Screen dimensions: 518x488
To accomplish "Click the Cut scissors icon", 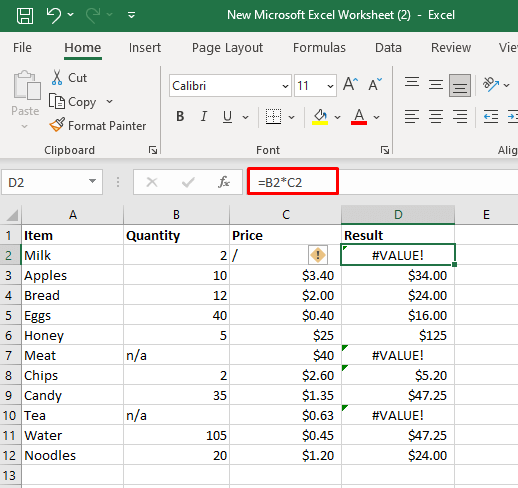I will point(57,77).
